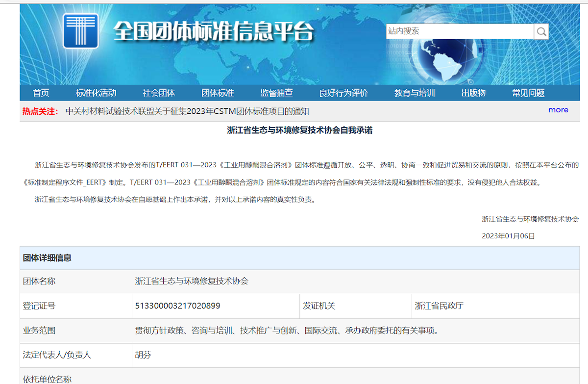The width and height of the screenshot is (588, 384).
Task: Click the name 胡芬
Action: [x=143, y=355]
